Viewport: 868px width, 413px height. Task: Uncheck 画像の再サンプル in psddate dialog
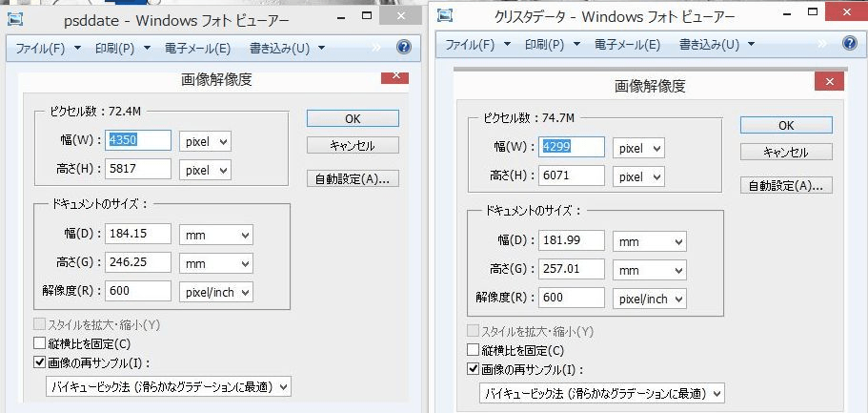pyautogui.click(x=39, y=363)
